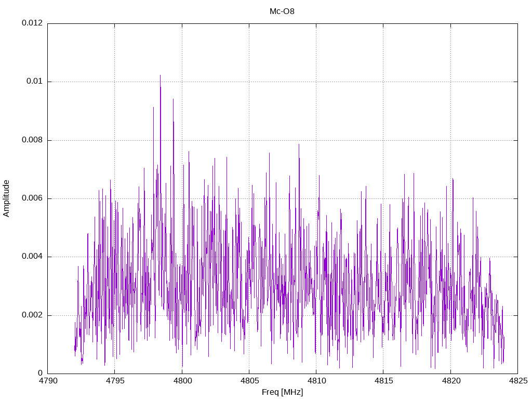Click x-axis tick label 4815
Image resolution: width=532 pixels, height=399 pixels.
click(x=384, y=381)
